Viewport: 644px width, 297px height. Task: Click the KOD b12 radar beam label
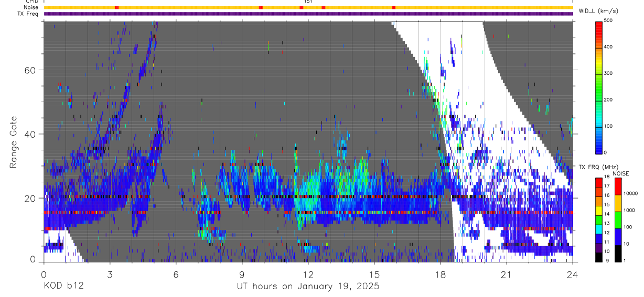click(63, 287)
